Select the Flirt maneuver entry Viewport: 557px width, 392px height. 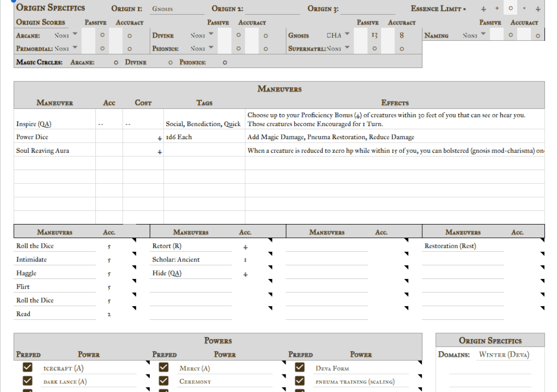[x=55, y=286]
